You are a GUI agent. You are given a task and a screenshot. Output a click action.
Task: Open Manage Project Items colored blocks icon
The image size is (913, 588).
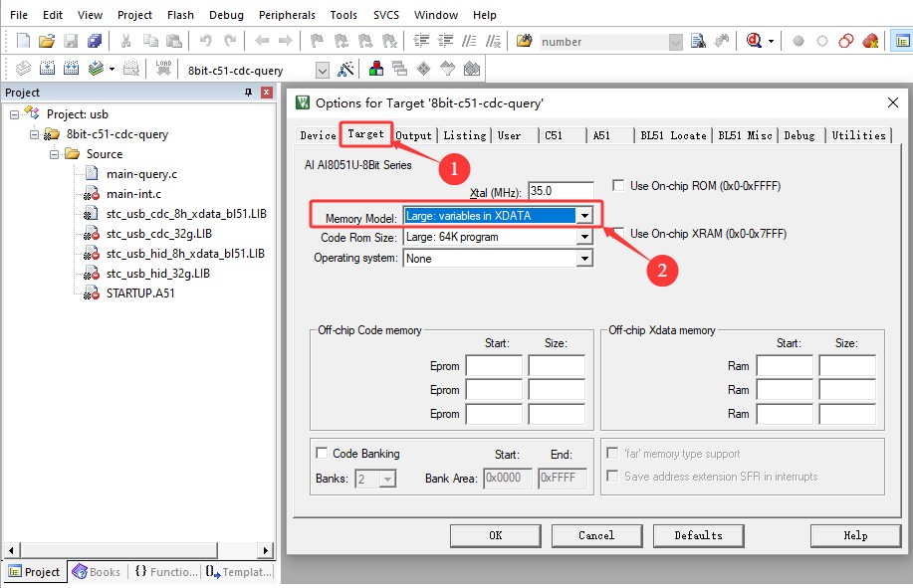point(377,70)
